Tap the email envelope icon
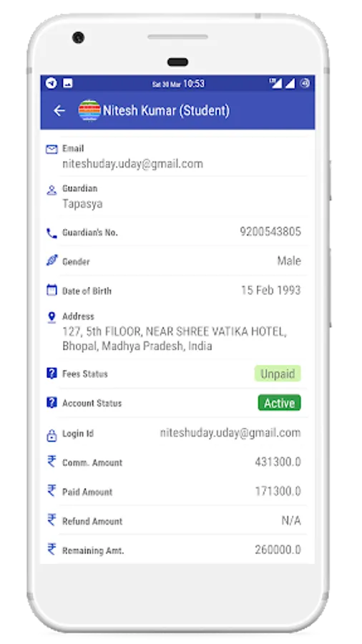Viewport: 362px width, 644px height. tap(52, 149)
